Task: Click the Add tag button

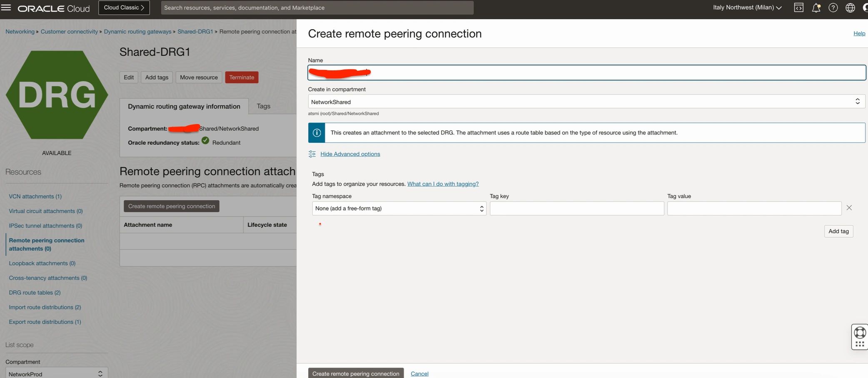Action: (x=838, y=231)
